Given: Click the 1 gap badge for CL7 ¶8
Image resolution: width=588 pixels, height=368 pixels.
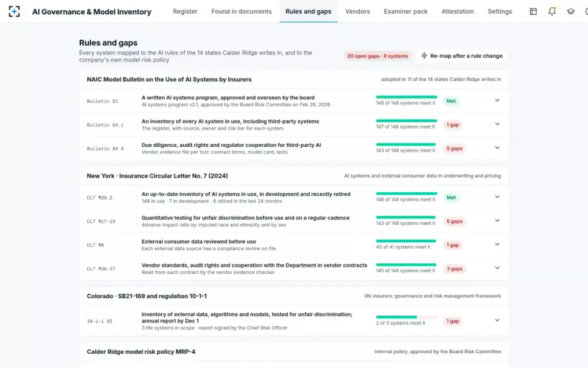Looking at the screenshot, I should (x=453, y=245).
